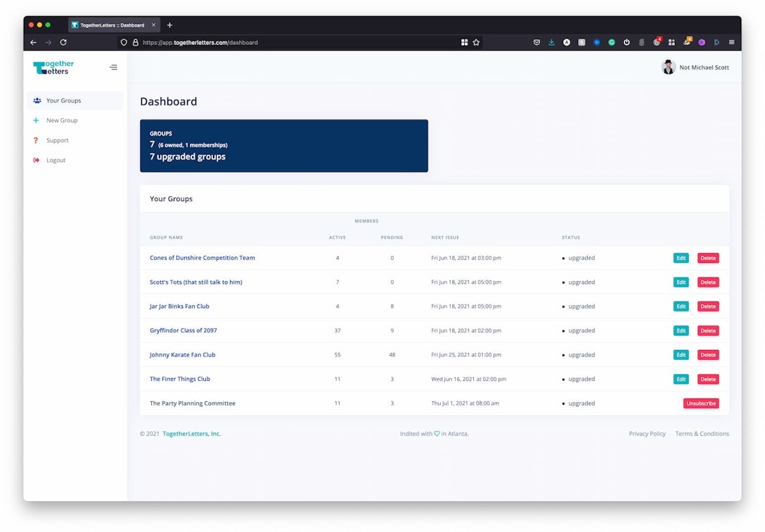Click the TogetherLetters logo
This screenshot has height=532, width=765.
[x=53, y=67]
